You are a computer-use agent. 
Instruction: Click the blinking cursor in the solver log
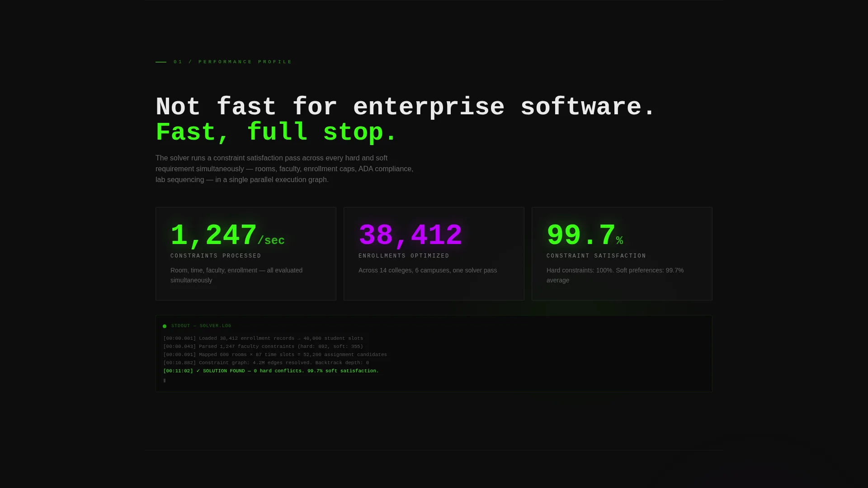(165, 380)
